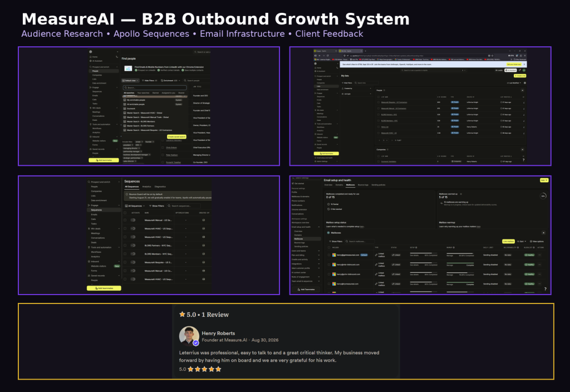Image resolution: width=570 pixels, height=392 pixels.
Task: Collapse the Mailboxes section chevron
Action: pyautogui.click(x=543, y=233)
